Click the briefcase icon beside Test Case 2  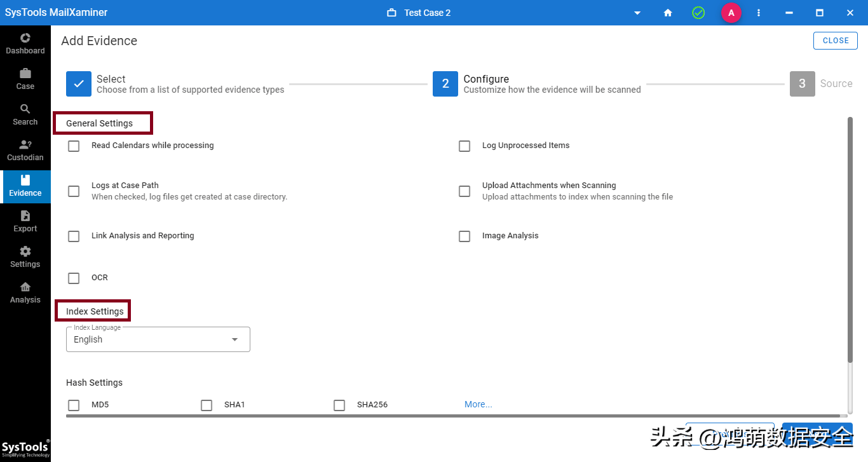click(x=391, y=13)
